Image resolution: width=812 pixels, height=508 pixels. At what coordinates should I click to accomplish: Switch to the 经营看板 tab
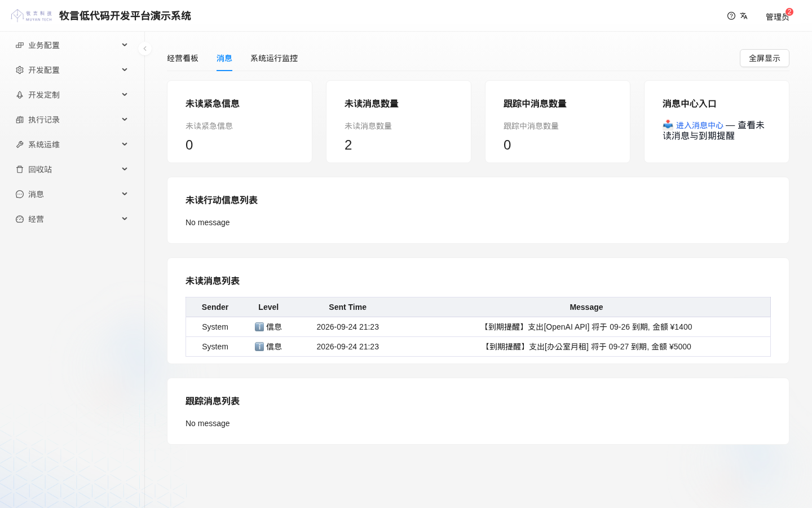tap(183, 58)
